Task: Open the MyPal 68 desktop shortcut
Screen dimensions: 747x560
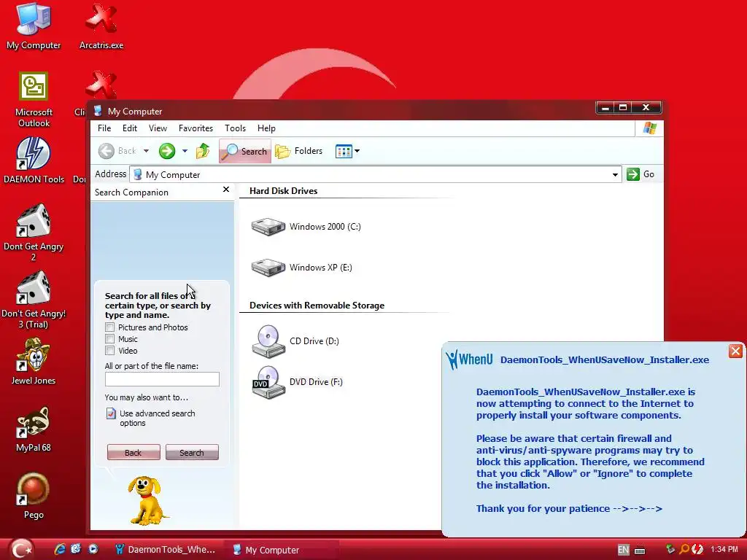Action: 34,429
